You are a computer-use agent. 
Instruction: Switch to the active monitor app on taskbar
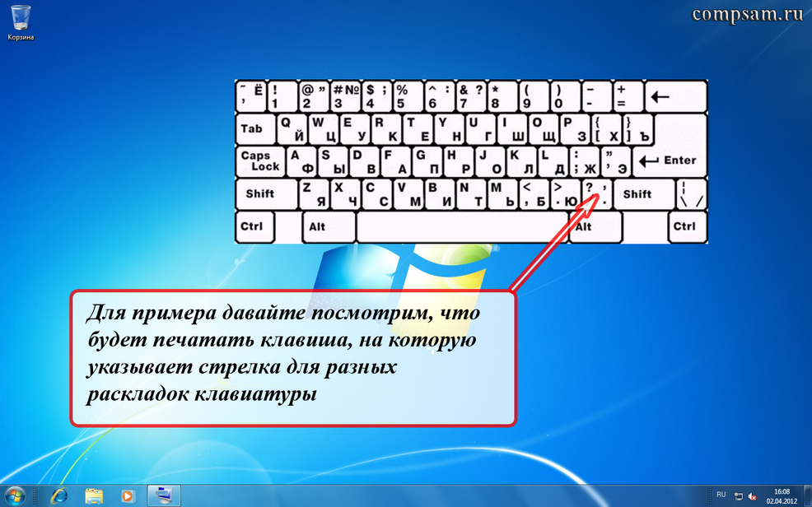point(164,495)
